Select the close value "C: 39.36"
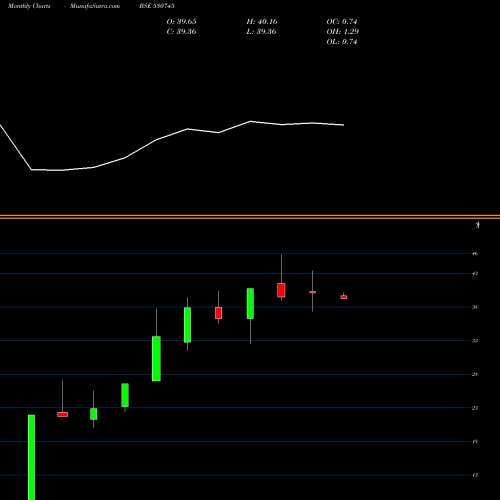The width and height of the screenshot is (500, 500). 181,32
